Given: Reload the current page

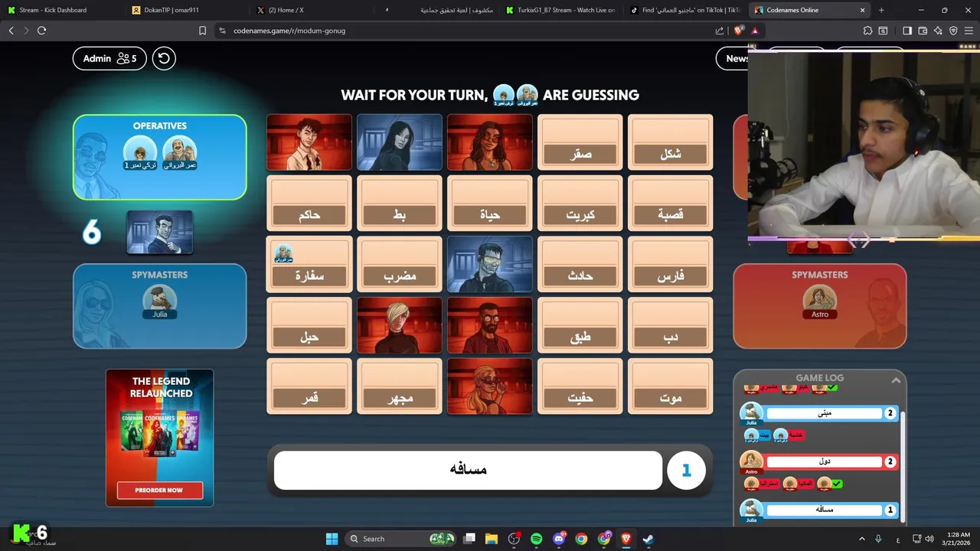Looking at the screenshot, I should coord(42,31).
